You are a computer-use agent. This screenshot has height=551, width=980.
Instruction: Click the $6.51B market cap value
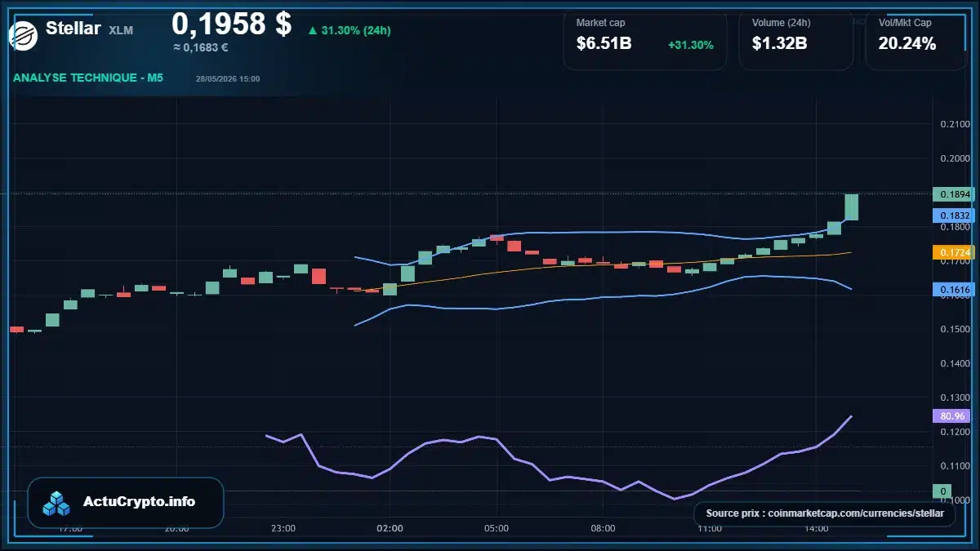click(604, 43)
